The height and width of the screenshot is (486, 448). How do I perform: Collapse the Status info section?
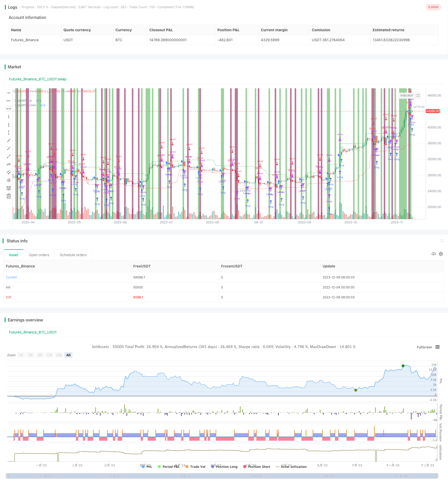(x=442, y=241)
